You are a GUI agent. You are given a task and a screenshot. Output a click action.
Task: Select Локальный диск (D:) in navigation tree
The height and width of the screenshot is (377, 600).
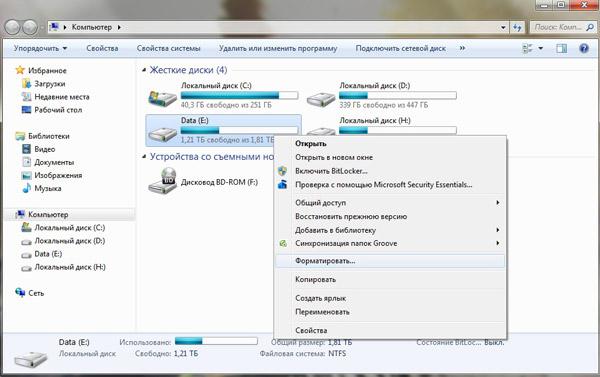(70, 241)
